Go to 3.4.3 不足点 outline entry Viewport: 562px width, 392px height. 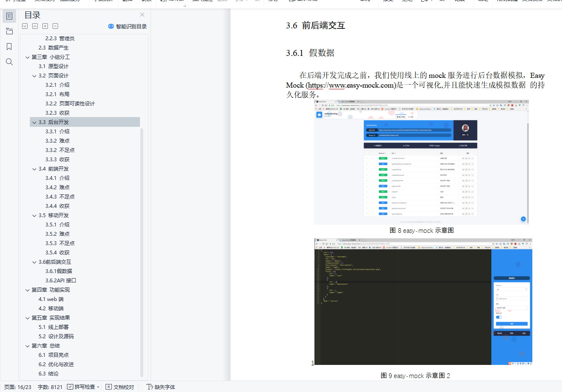60,197
